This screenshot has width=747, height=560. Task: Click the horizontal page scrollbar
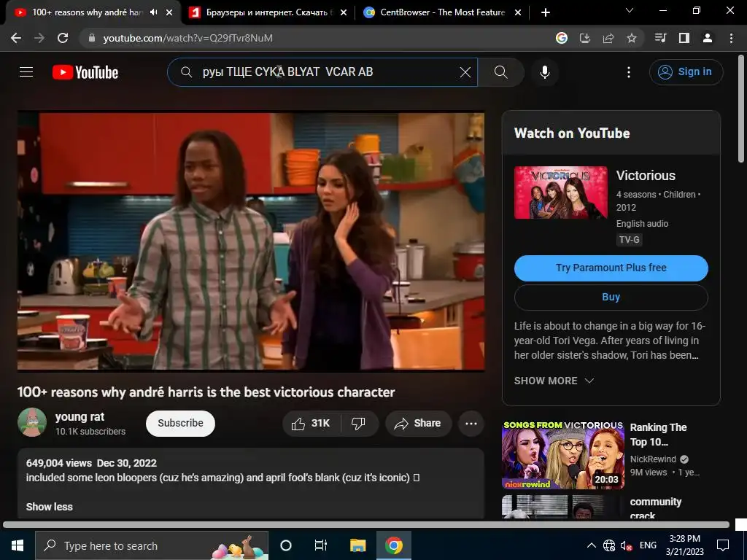(x=366, y=525)
